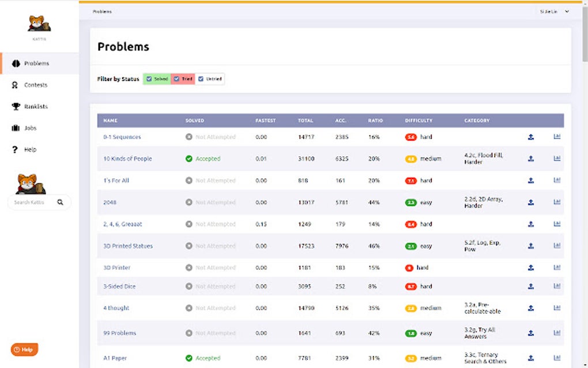
Task: Open statistics icon for 1's For All
Action: 557,180
